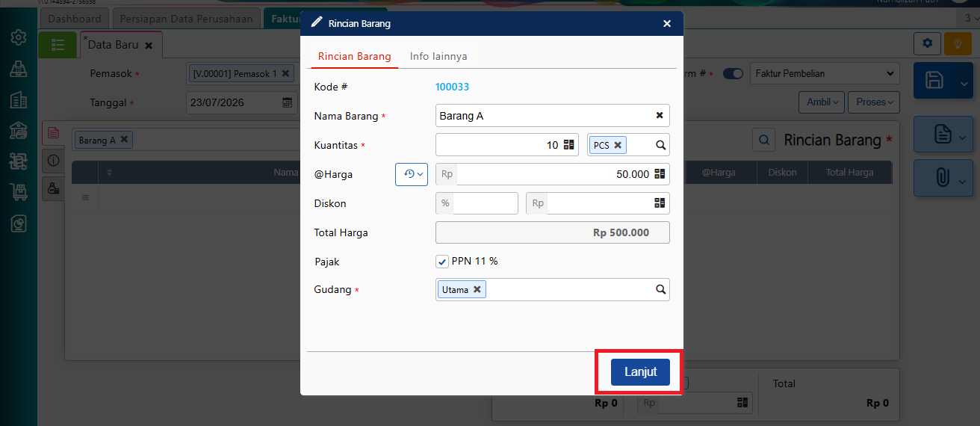Expand the Proses dropdown button
The image size is (980, 426).
click(x=874, y=102)
